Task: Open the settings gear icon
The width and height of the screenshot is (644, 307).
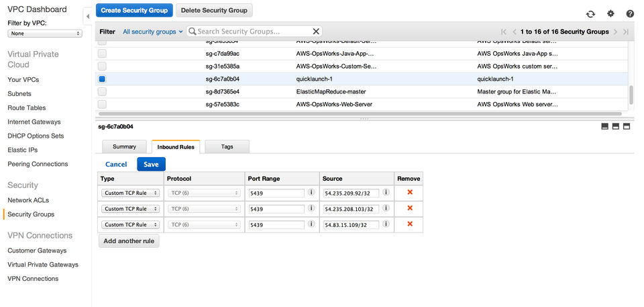Action: point(610,13)
